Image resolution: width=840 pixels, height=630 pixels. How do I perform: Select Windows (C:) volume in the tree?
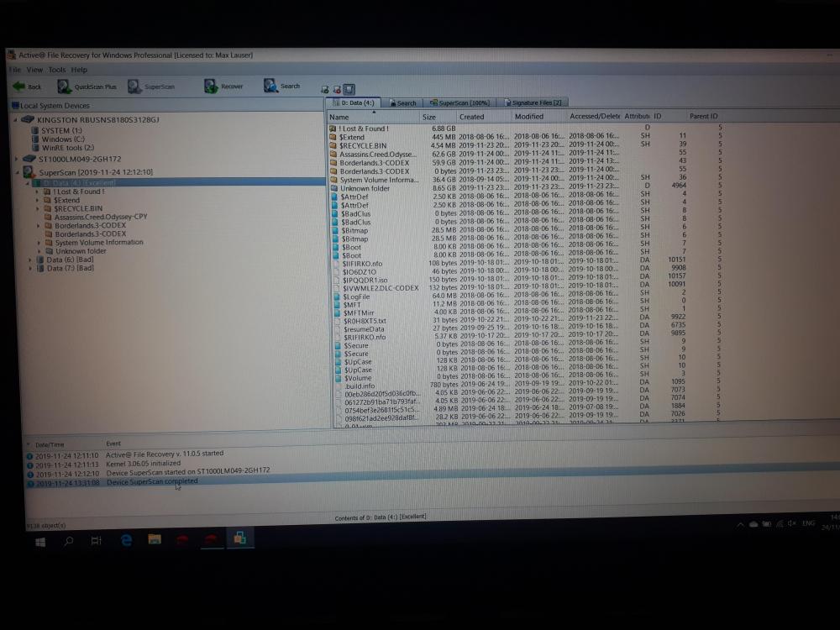(63, 139)
